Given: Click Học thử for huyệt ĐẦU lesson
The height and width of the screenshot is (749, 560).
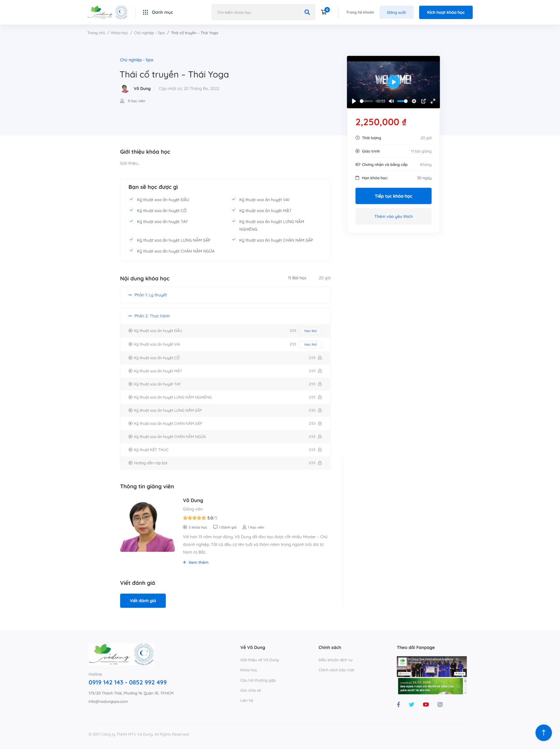Looking at the screenshot, I should click(x=310, y=331).
